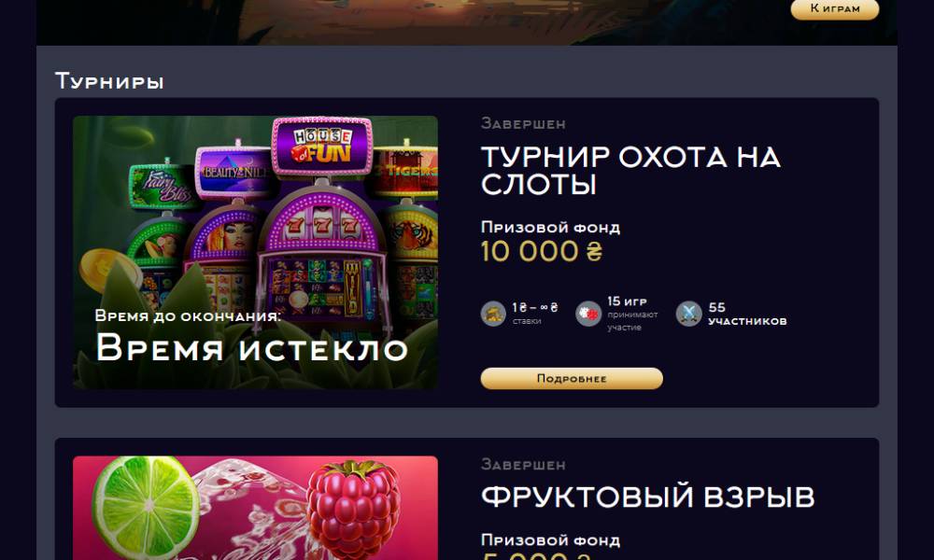The image size is (934, 560).
Task: Click the 'К играм' gold button
Action: tap(834, 8)
